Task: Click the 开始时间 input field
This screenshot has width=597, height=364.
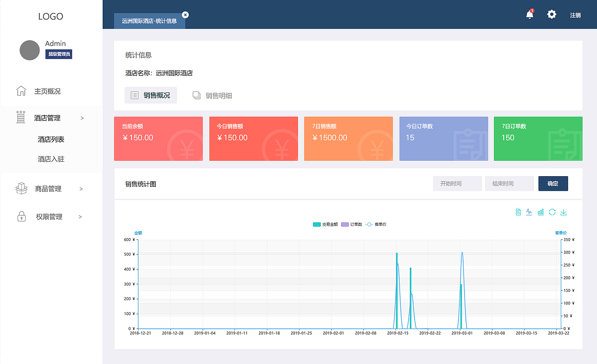Action: [x=457, y=183]
